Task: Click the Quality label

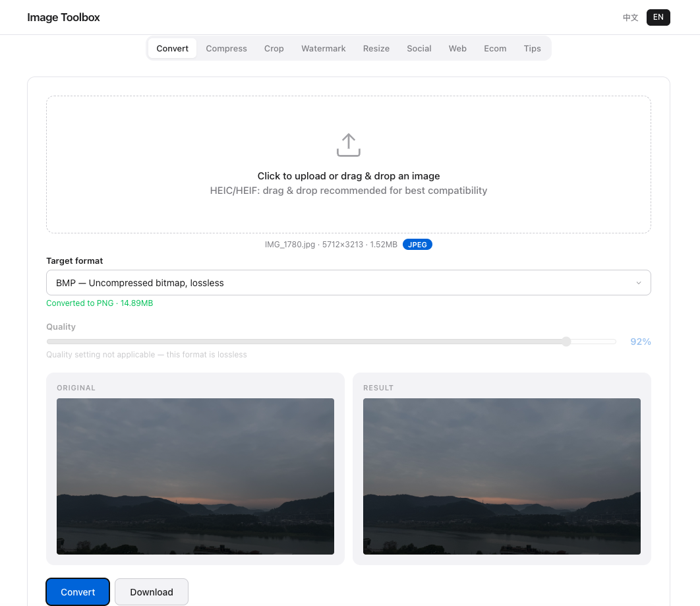Action: [61, 327]
